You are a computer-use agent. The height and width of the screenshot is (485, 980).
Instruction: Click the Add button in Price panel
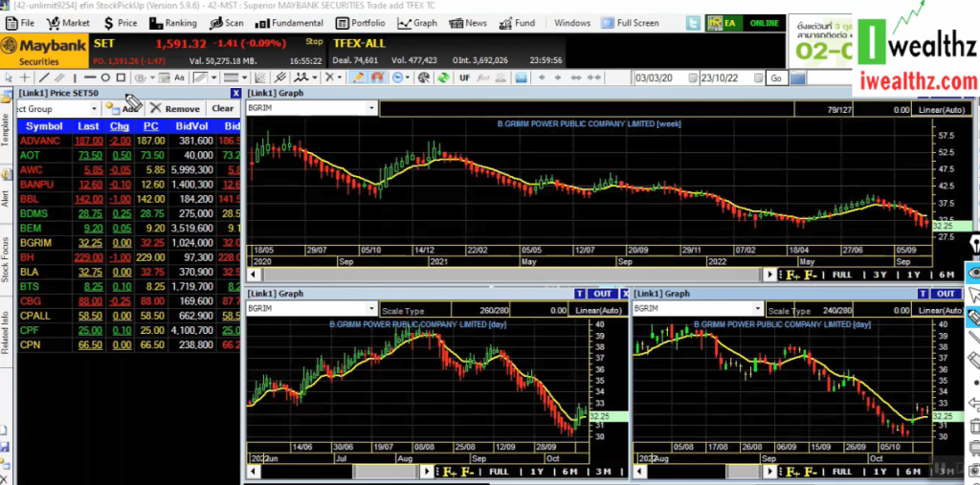pos(122,109)
